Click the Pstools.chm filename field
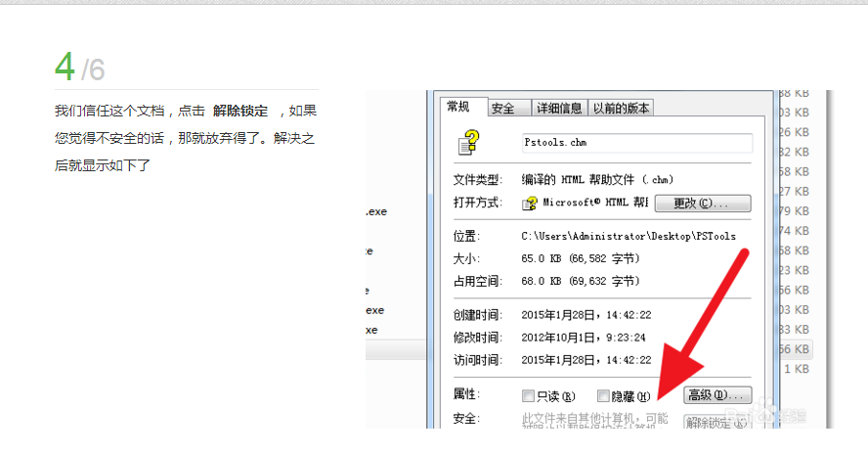 (x=637, y=143)
